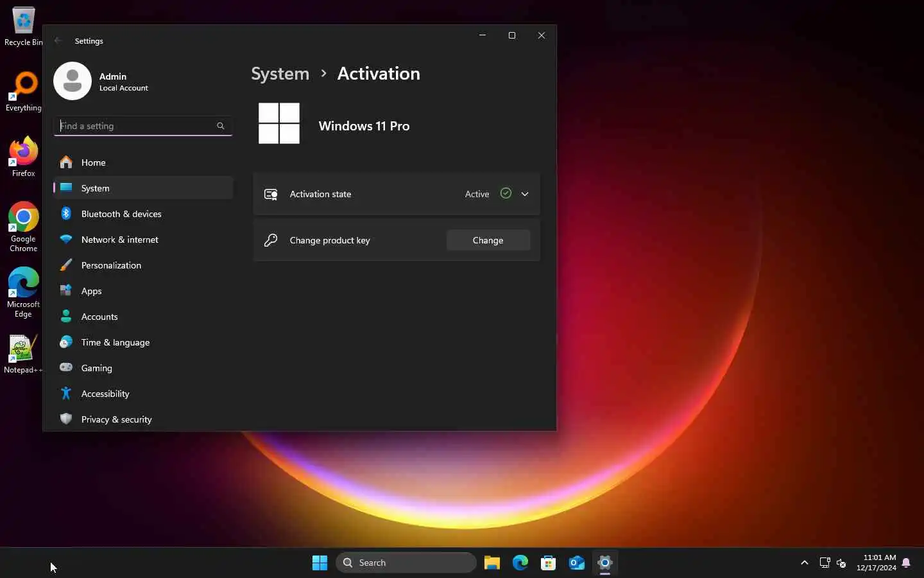
Task: Click the key icon beside Change product key
Action: coord(271,240)
